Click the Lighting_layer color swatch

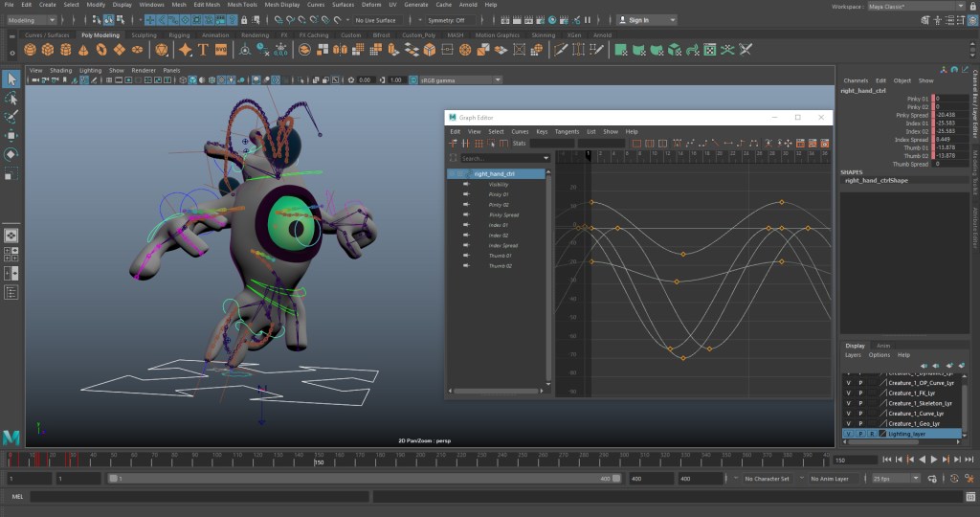click(x=882, y=434)
